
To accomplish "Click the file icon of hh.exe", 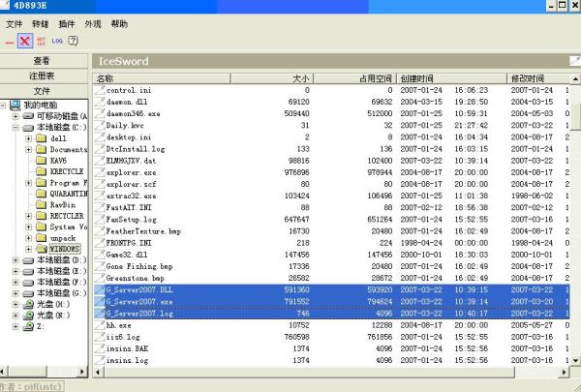I will pos(100,325).
